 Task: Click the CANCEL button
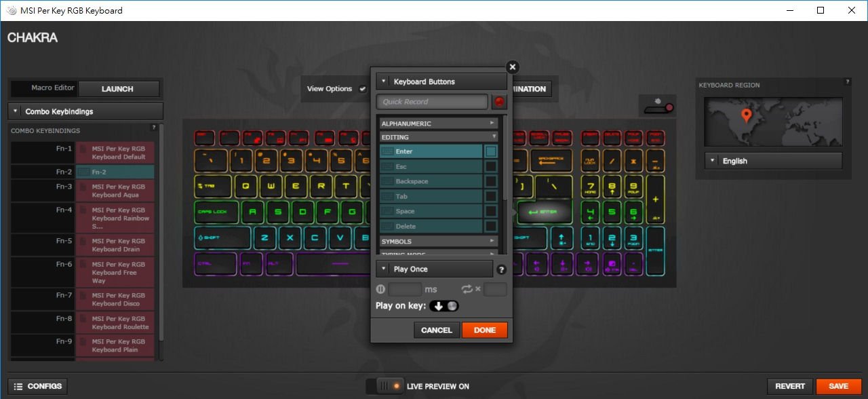pos(436,330)
